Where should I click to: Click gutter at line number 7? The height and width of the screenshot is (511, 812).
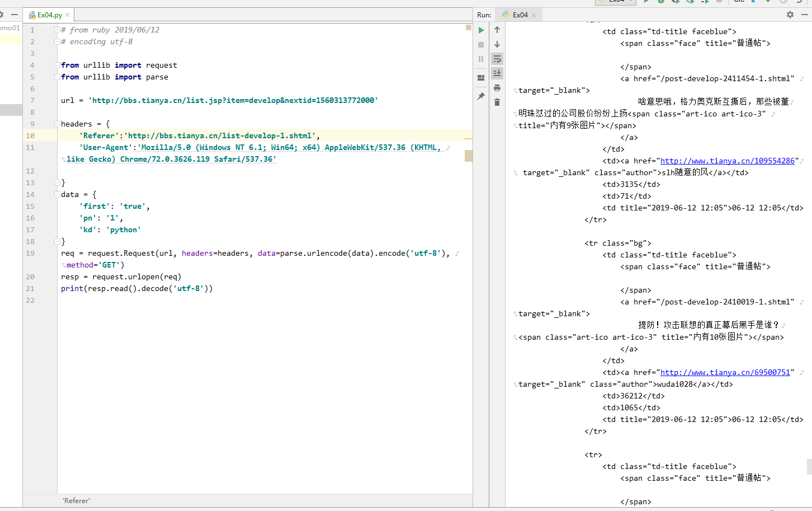pos(32,100)
